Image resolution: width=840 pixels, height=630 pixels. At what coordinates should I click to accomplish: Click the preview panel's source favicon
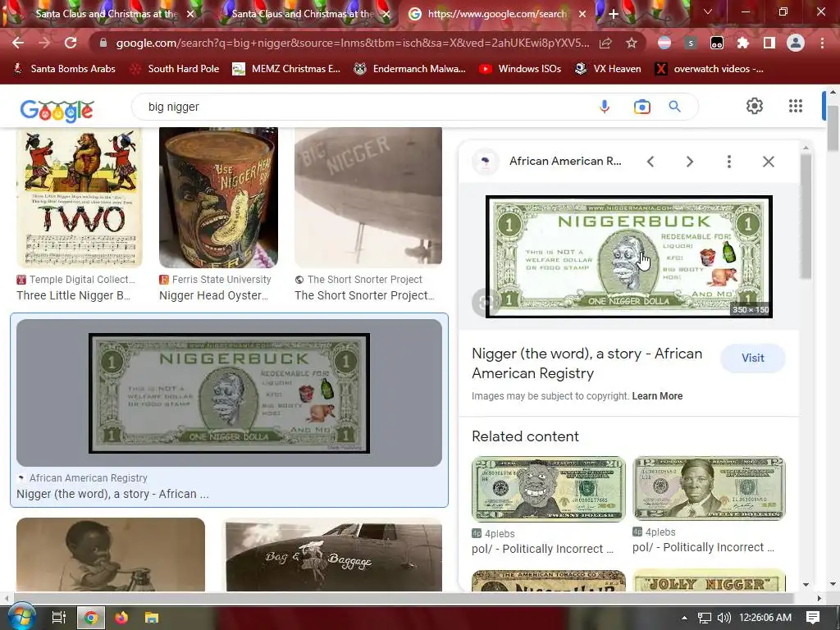point(486,162)
